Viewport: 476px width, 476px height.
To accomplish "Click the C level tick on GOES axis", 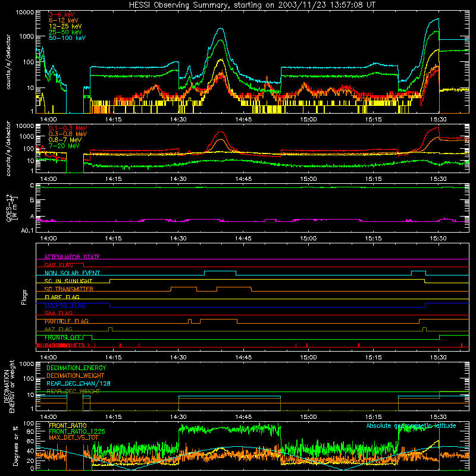I will point(32,186).
